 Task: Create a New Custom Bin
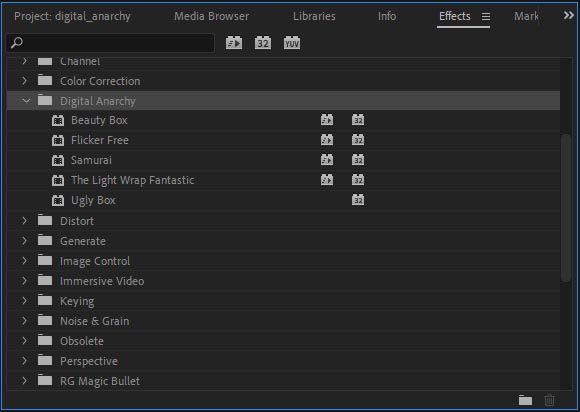tap(525, 400)
